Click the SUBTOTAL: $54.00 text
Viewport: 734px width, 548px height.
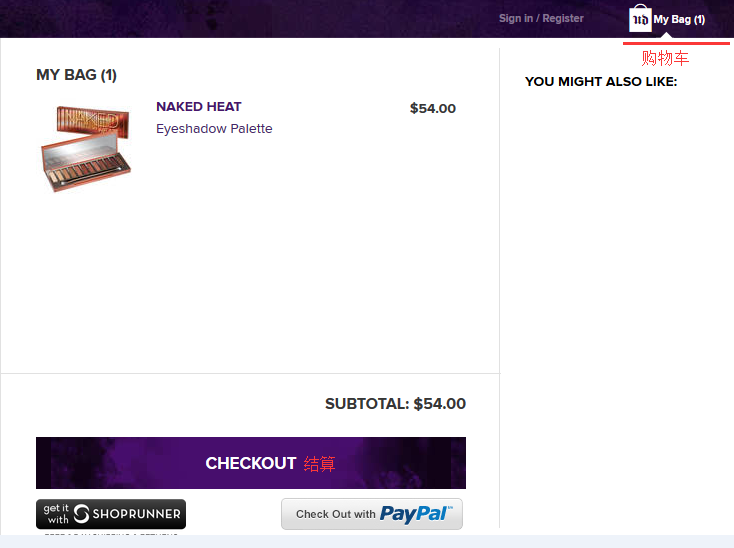point(395,404)
